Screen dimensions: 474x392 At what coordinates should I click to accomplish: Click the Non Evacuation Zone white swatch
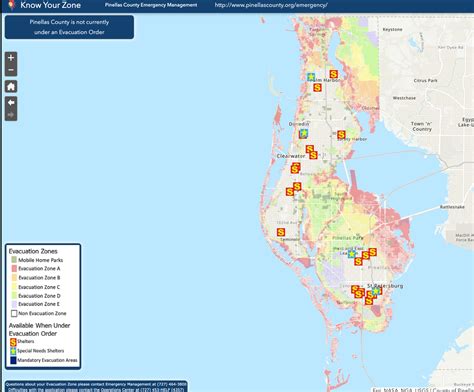click(14, 313)
